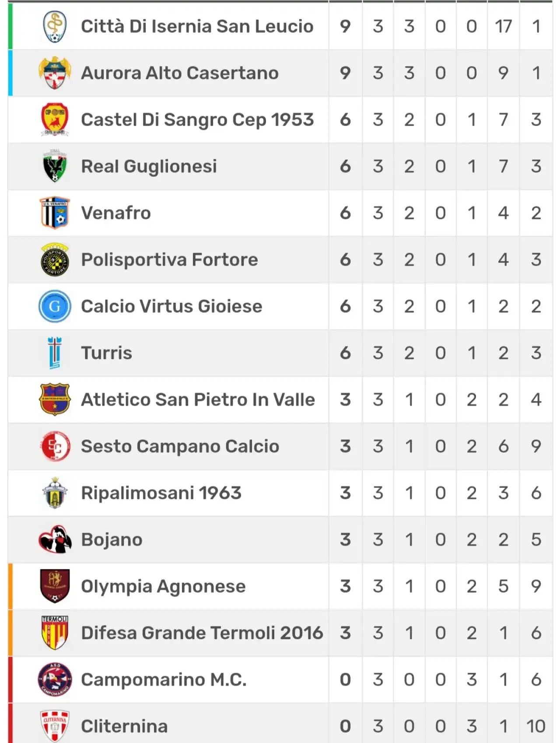Open the Polisportiva Fortore round checkered badge

[55, 259]
